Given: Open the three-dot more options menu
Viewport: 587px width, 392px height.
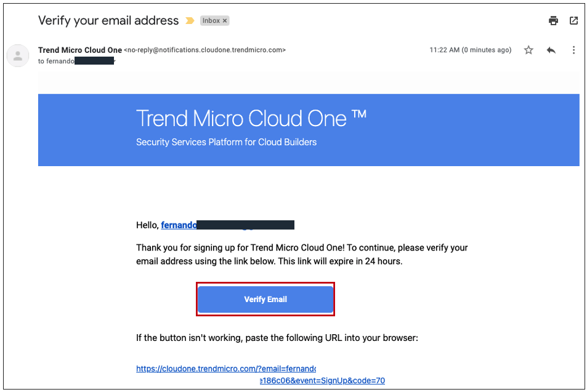Looking at the screenshot, I should point(573,50).
